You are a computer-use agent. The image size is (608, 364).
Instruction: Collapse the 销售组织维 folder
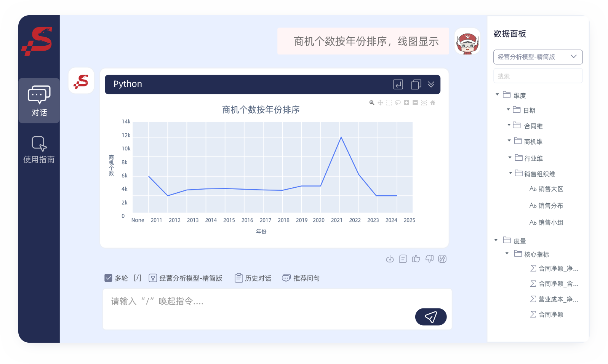coord(511,173)
